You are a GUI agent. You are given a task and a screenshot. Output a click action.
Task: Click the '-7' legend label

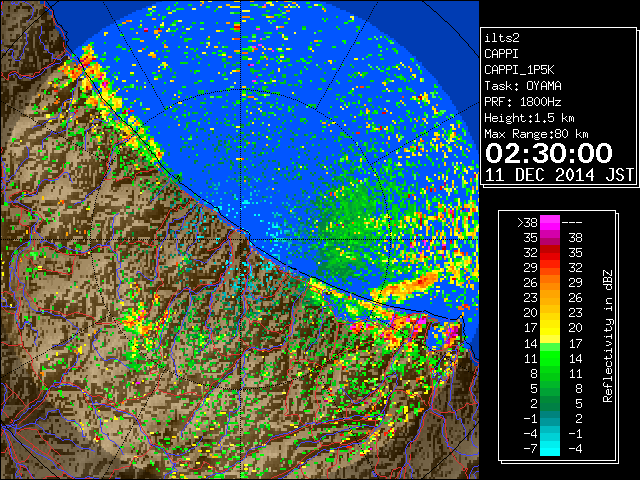[x=530, y=449]
